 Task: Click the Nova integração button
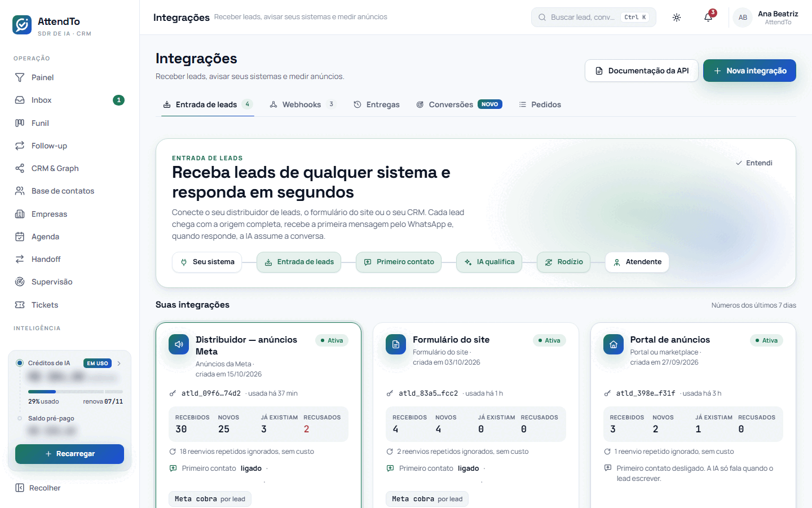click(749, 71)
